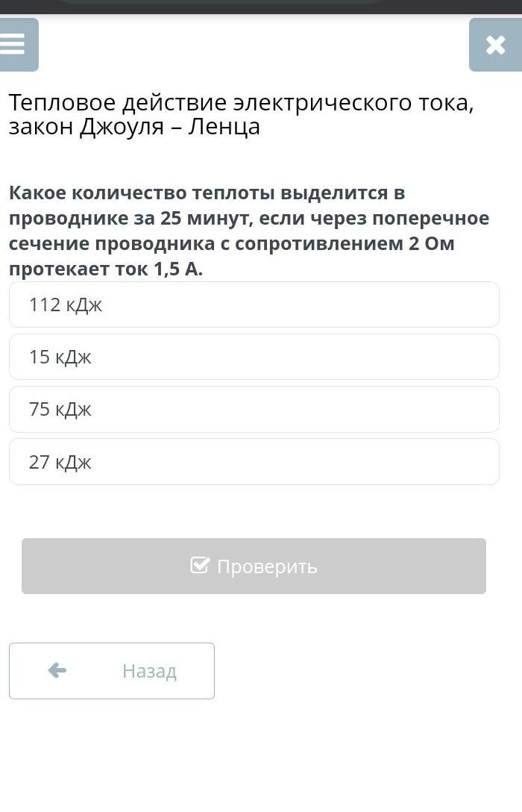Screen dimensions: 522x812
Task: Click the left arrow icon beside Назад
Action: (57, 670)
